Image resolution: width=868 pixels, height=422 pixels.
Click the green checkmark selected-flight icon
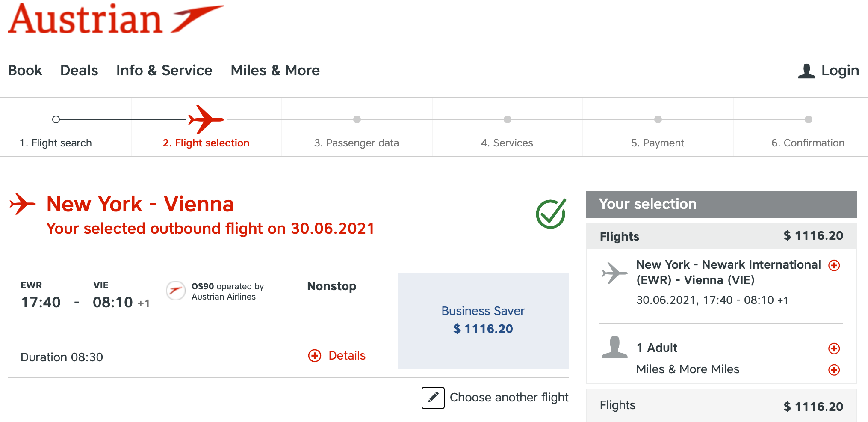(x=551, y=214)
